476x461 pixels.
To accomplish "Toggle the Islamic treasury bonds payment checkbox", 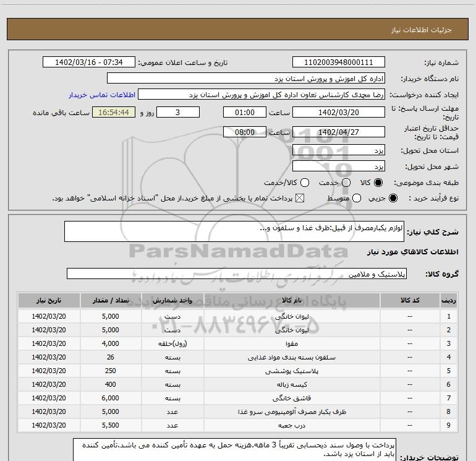I will [x=300, y=198].
